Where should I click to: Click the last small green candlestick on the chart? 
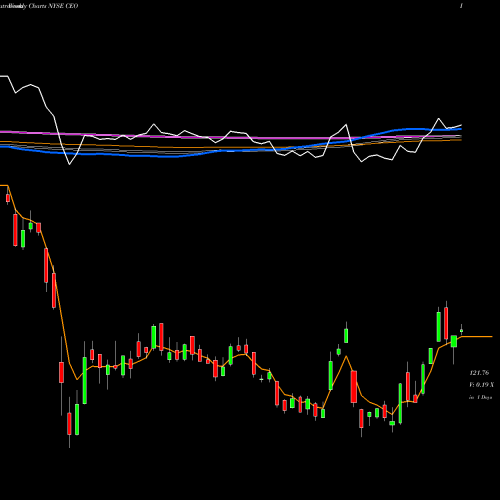coord(462,330)
